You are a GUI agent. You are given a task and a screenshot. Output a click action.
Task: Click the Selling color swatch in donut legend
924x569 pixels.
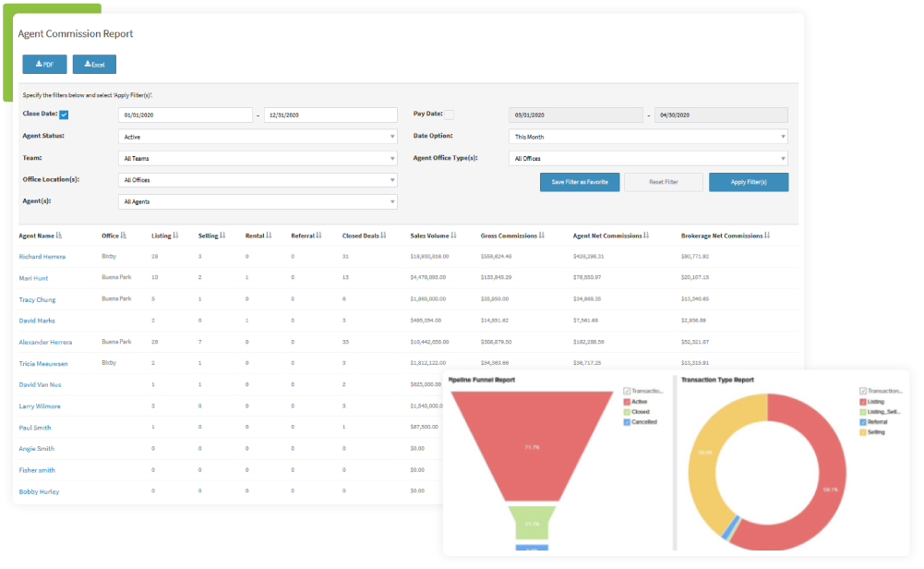[861, 432]
